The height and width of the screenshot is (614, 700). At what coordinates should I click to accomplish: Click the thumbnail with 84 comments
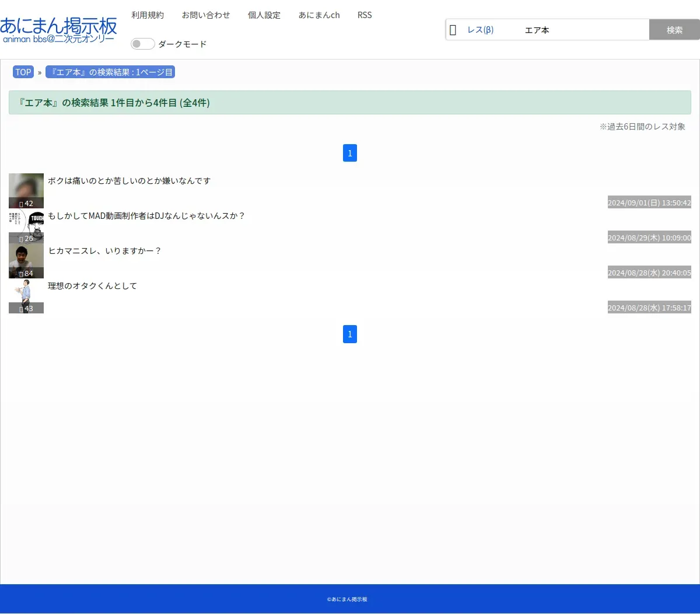[x=26, y=261]
